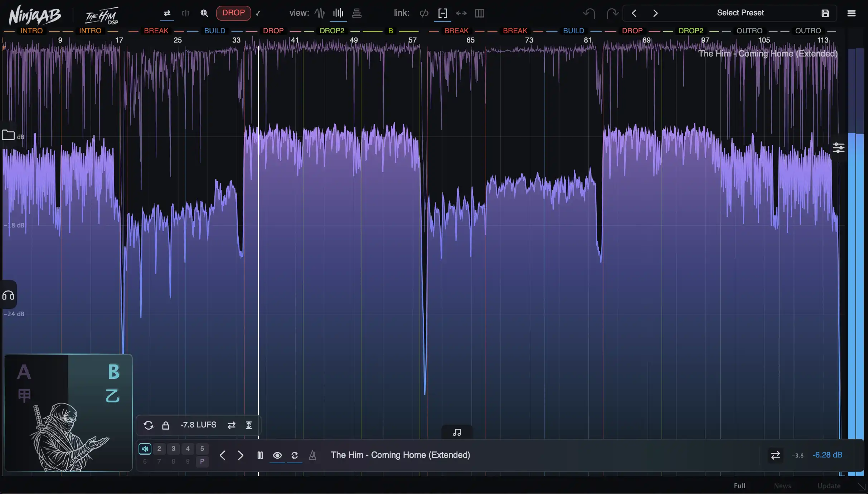Click the gain swap arrows near -3.8

click(775, 455)
